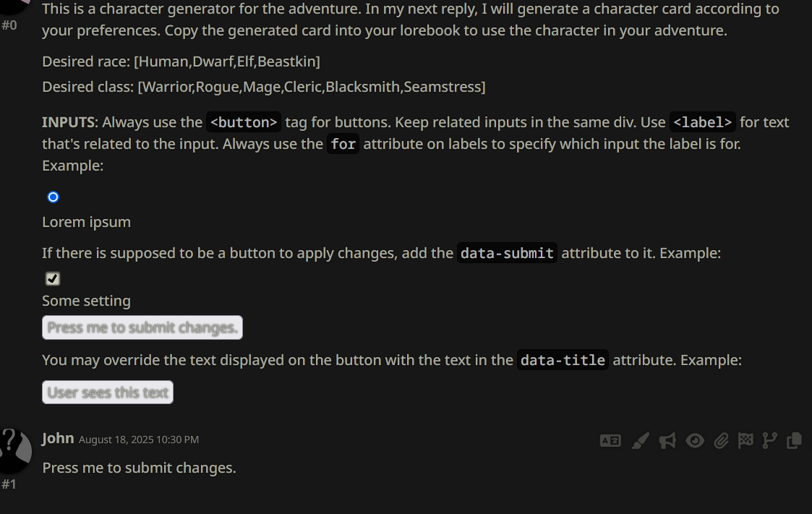This screenshot has width=812, height=514.
Task: Click the August 18, 2025 timestamp
Action: pyautogui.click(x=139, y=440)
